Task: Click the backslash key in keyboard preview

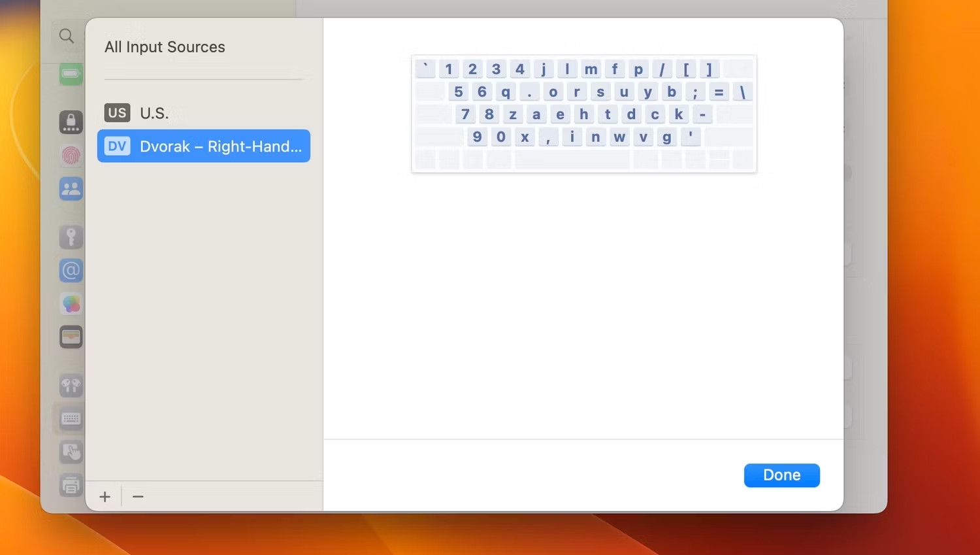Action: pyautogui.click(x=742, y=92)
